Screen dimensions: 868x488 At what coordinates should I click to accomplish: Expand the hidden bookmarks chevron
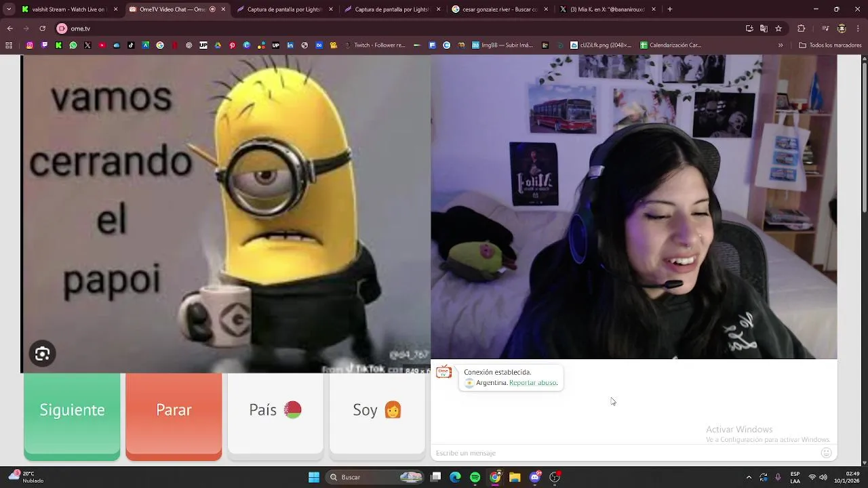(x=781, y=45)
